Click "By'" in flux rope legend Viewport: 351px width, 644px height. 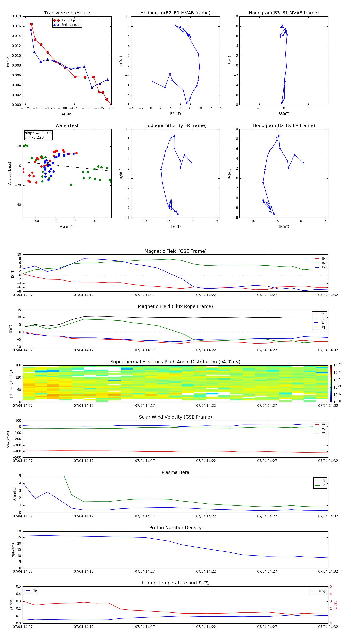click(320, 318)
